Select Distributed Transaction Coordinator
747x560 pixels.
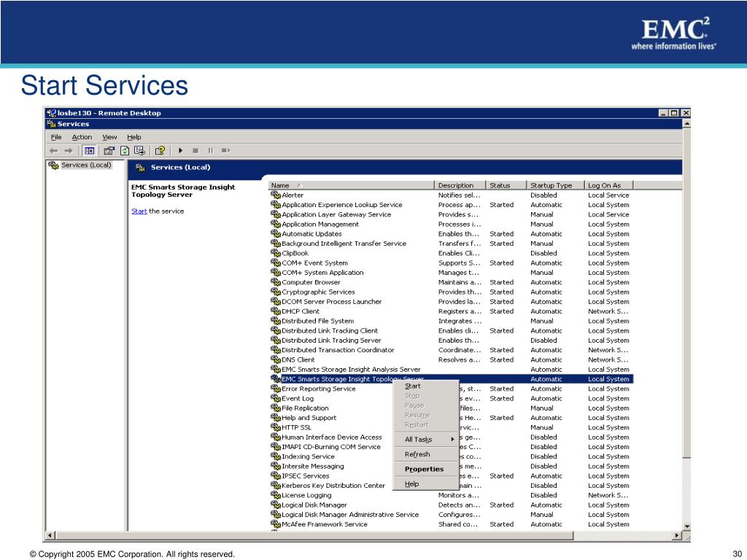pos(451,350)
